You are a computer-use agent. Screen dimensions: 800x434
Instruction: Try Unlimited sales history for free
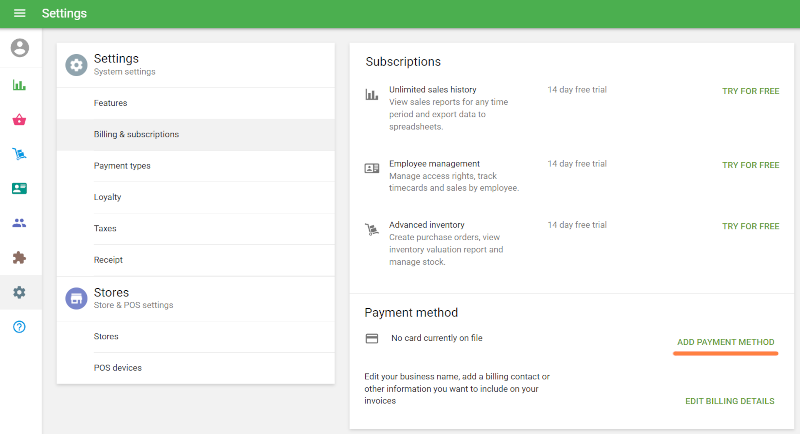(750, 91)
